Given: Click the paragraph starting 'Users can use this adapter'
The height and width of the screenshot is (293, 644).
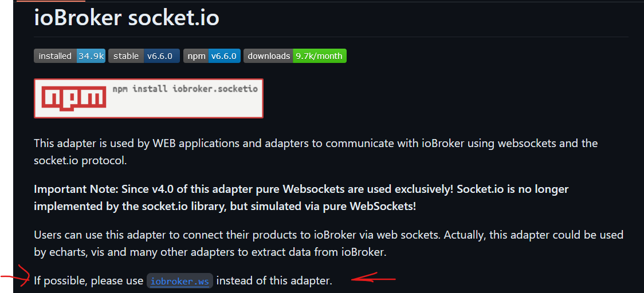Looking at the screenshot, I should point(328,243).
